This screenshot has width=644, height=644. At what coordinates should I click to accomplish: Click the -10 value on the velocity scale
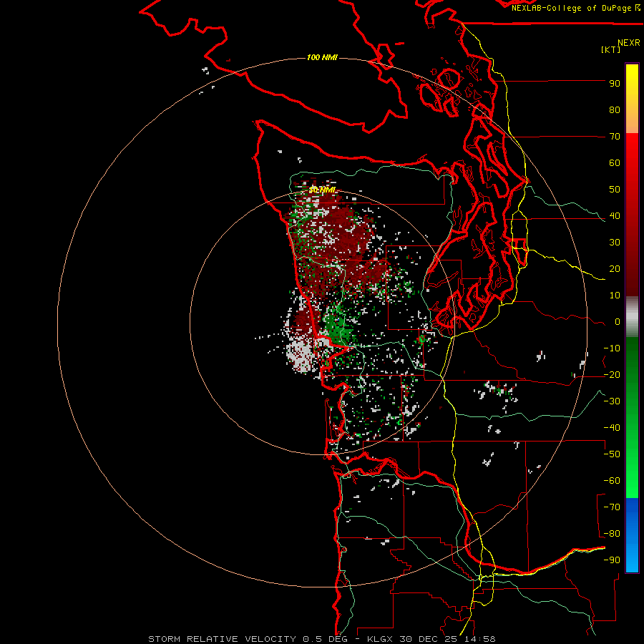(x=612, y=348)
